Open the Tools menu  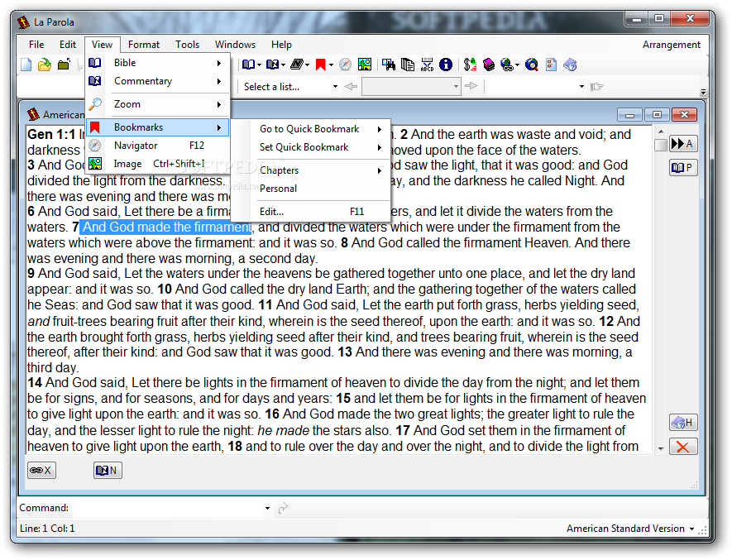tap(187, 45)
